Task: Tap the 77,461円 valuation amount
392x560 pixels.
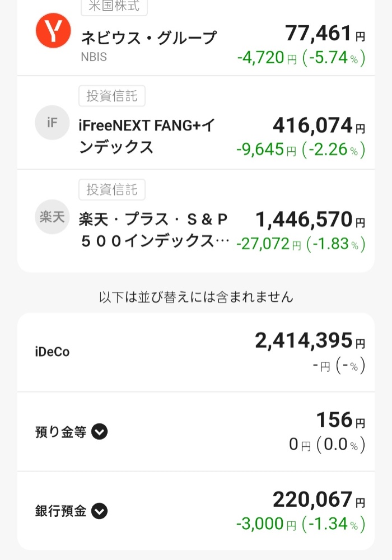Action: point(325,33)
